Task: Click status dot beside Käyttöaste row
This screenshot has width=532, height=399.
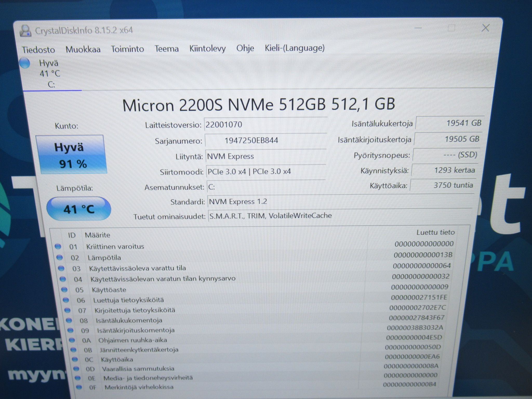Action: coord(64,290)
